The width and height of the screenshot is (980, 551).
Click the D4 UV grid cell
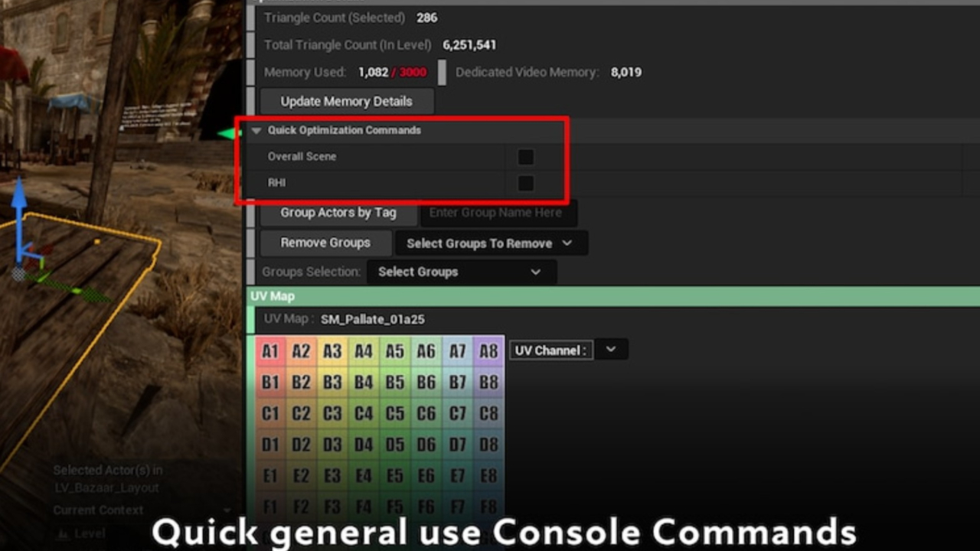[x=364, y=444]
